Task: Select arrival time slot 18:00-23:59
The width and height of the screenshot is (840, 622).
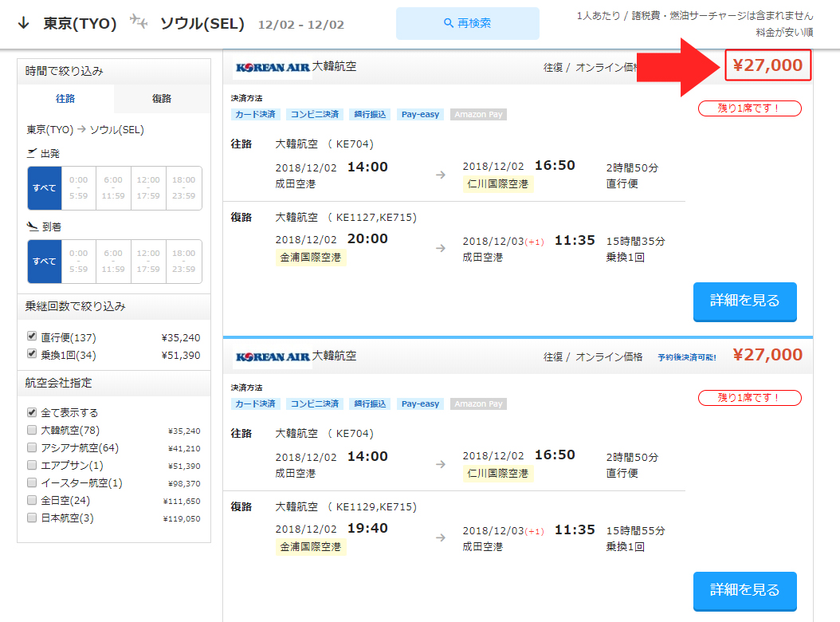Action: [184, 262]
